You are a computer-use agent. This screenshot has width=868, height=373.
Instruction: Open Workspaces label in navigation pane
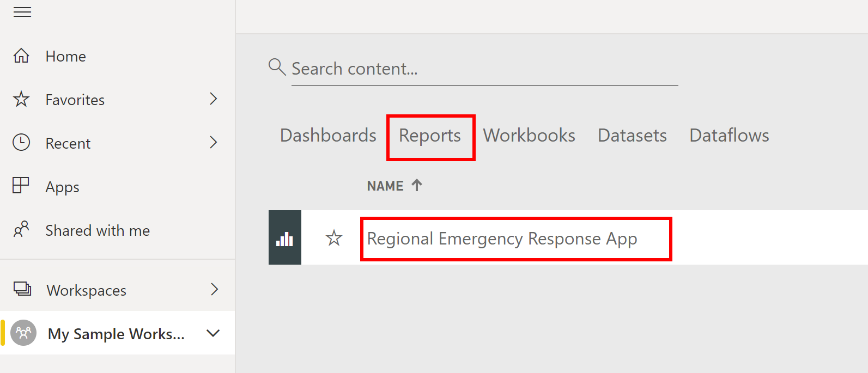pyautogui.click(x=87, y=291)
